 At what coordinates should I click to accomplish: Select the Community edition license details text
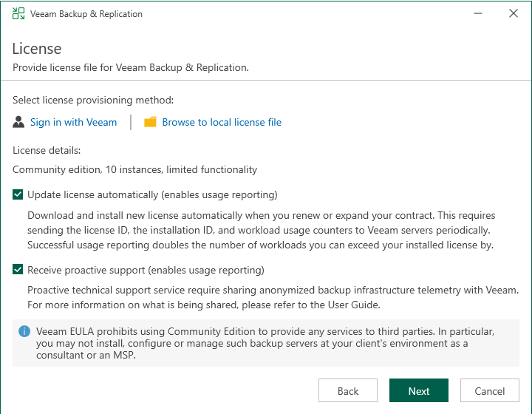pyautogui.click(x=134, y=169)
